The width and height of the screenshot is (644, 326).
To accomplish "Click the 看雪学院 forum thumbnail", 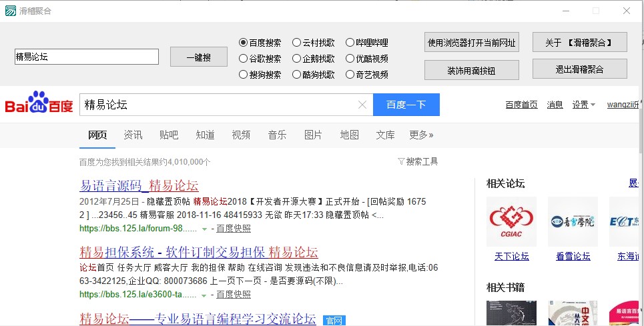I will (573, 221).
